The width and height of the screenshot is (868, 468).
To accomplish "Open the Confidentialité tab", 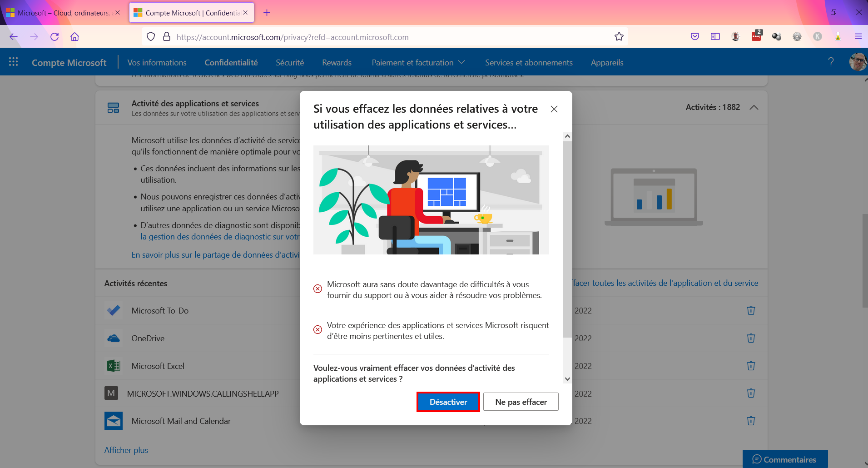I will [x=231, y=63].
